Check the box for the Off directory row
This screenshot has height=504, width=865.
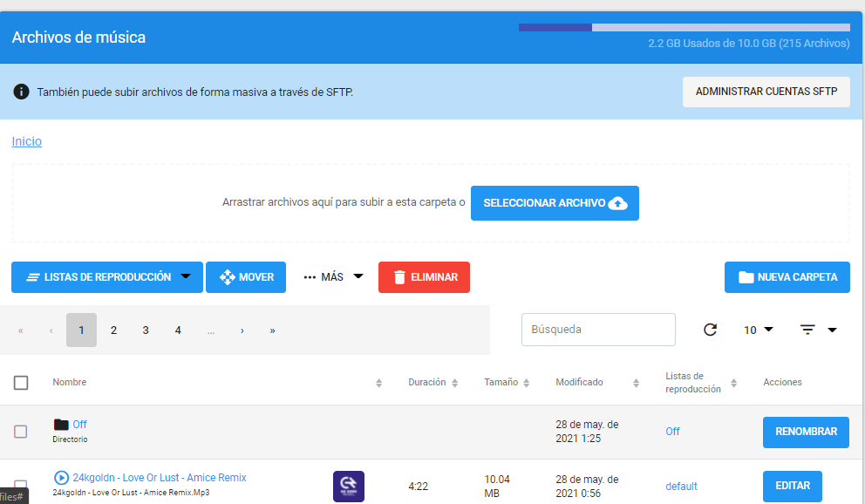20,432
